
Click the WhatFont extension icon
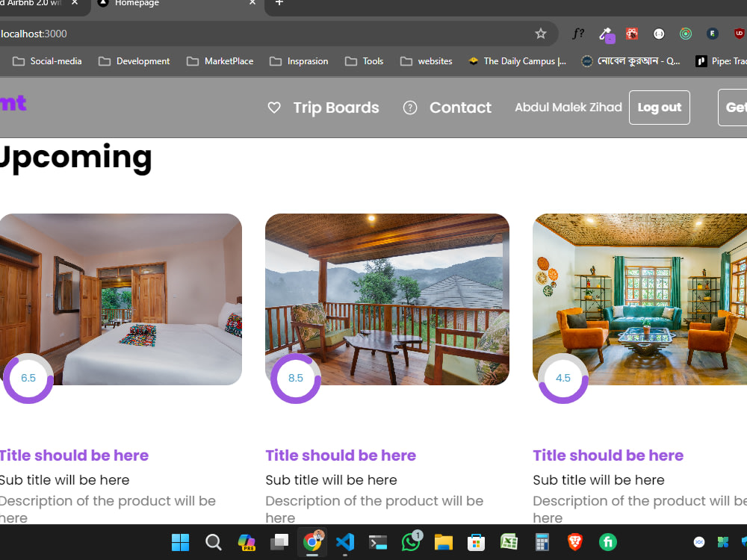coord(577,34)
